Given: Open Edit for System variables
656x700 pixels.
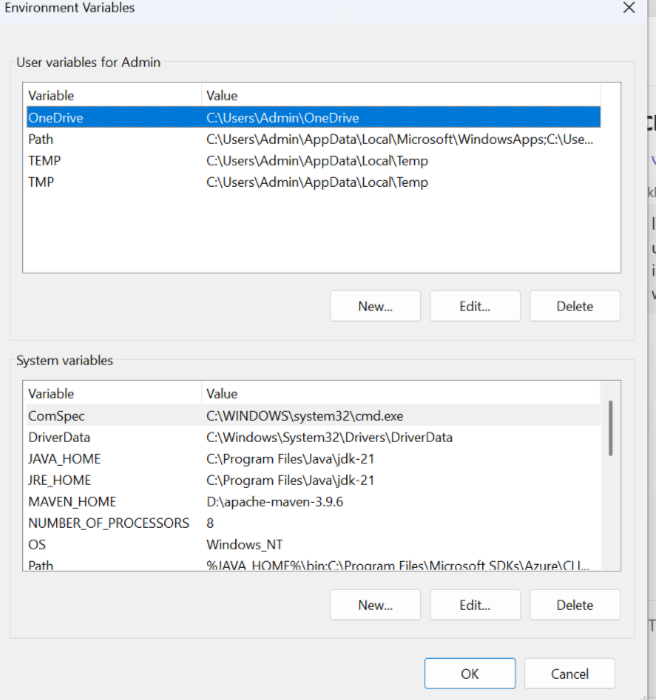Looking at the screenshot, I should coord(475,605).
